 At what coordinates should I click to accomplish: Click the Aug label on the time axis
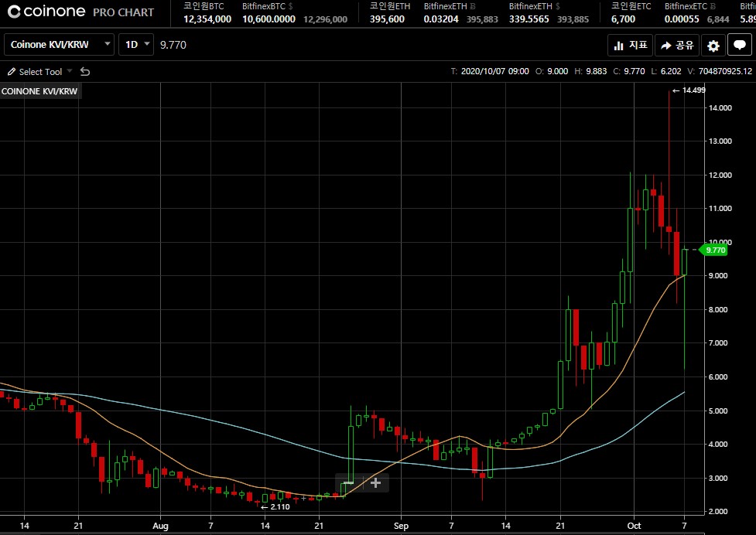point(160,526)
